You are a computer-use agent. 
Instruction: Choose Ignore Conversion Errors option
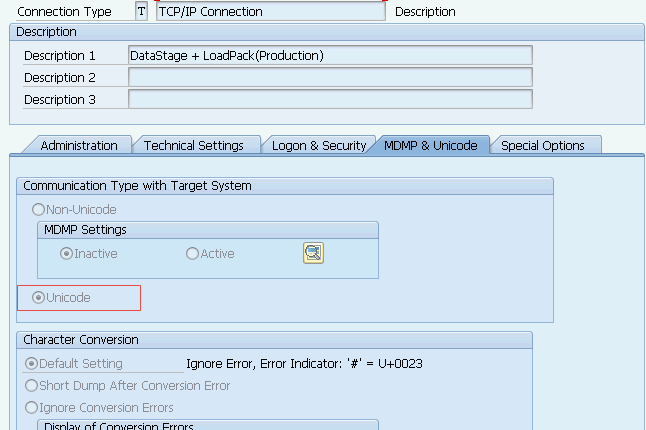[x=31, y=407]
